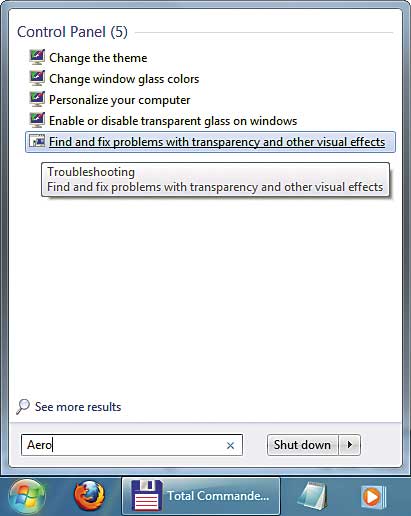Open Find and fix problems with transparency

pyautogui.click(x=217, y=142)
